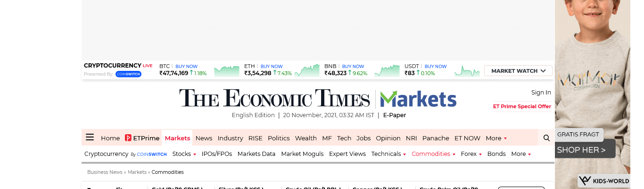
Task: Expand the Market Watch dropdown
Action: click(518, 71)
